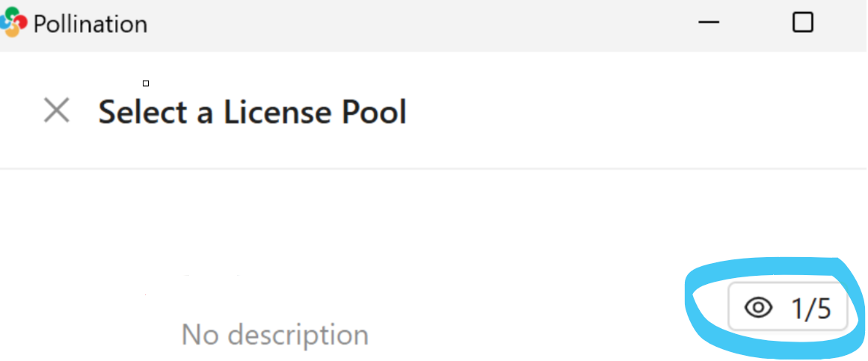
Task: Click the eye icon in the seats badge
Action: [759, 308]
